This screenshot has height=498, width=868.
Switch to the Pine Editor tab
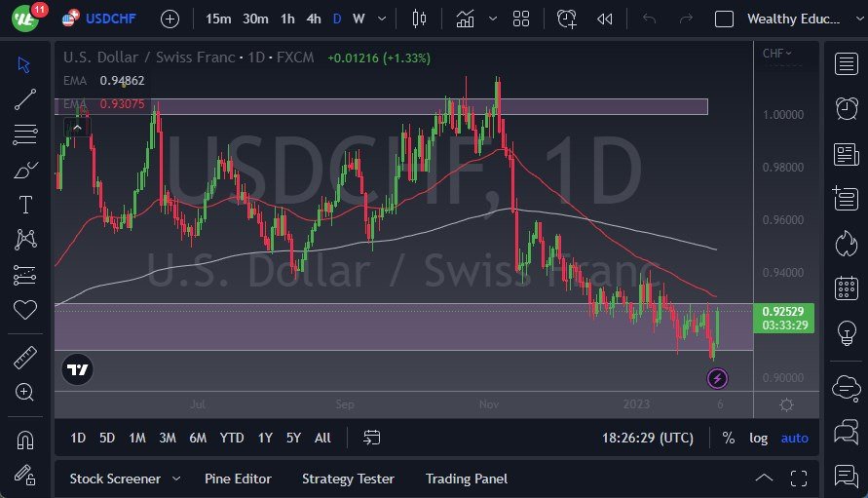tap(238, 479)
